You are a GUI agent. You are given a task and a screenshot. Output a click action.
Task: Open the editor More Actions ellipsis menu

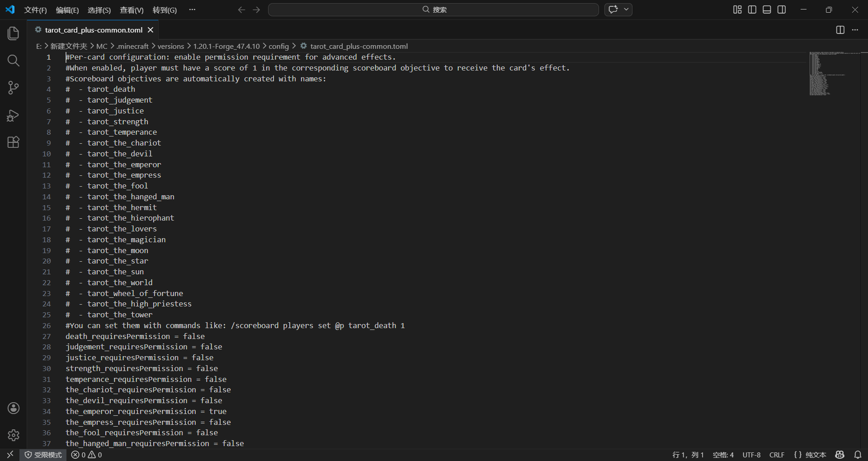pos(855,30)
